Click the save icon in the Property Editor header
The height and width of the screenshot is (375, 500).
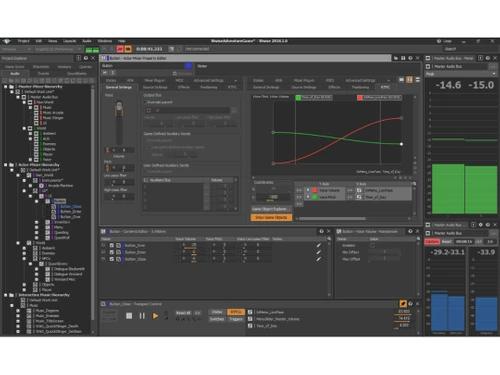(403, 58)
